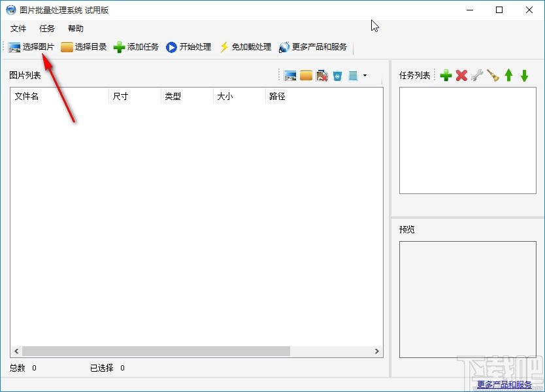Start processing with 开始处理
This screenshot has width=545, height=392.
coord(188,46)
